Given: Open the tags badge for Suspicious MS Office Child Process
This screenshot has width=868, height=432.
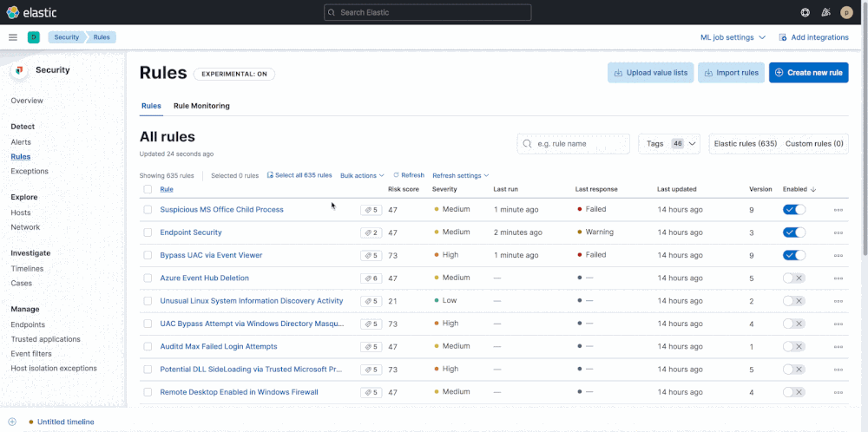Looking at the screenshot, I should click(371, 210).
